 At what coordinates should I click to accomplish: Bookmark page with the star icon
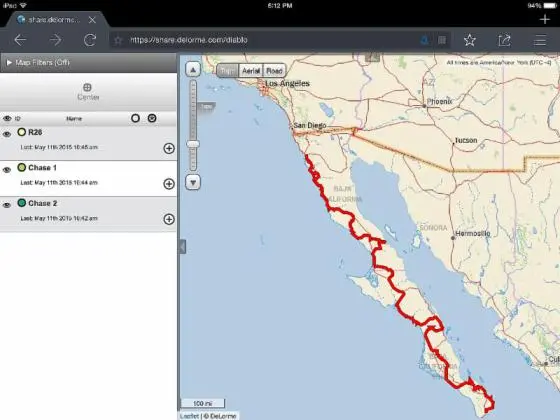point(470,40)
